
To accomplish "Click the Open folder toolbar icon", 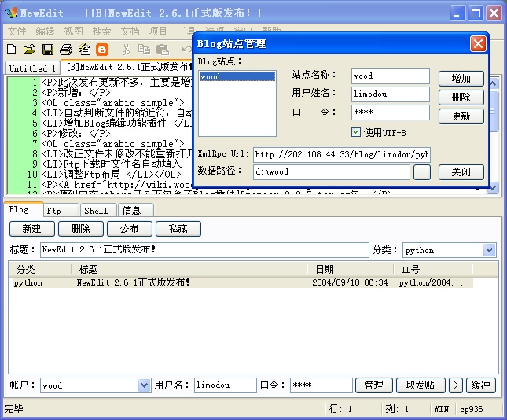I will click(29, 50).
